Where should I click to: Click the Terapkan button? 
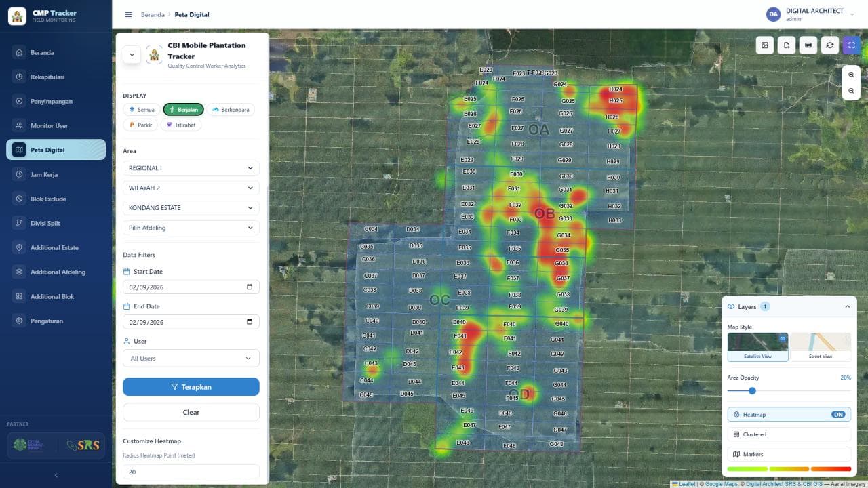[x=191, y=386]
